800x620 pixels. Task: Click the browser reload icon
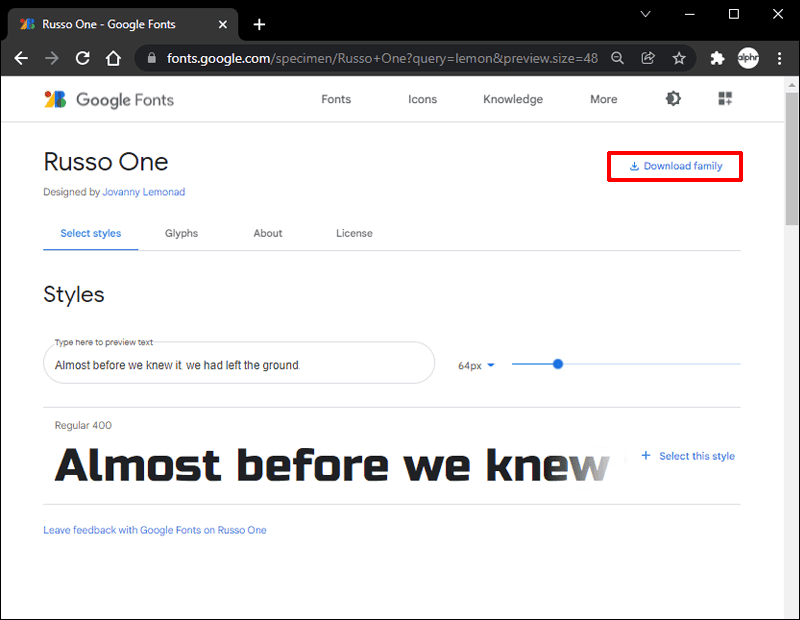coord(83,58)
